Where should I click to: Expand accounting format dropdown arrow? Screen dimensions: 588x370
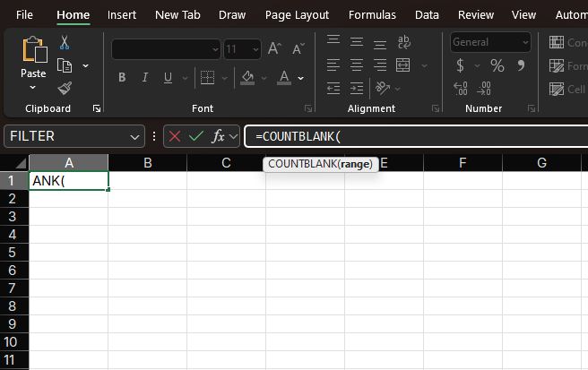(x=478, y=65)
